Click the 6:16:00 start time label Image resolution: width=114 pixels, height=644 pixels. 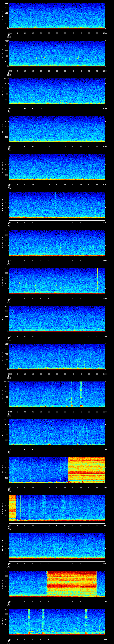click(x=9, y=109)
